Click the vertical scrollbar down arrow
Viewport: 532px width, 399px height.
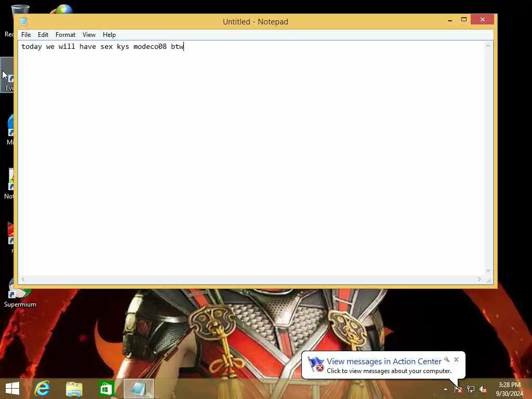pos(488,271)
